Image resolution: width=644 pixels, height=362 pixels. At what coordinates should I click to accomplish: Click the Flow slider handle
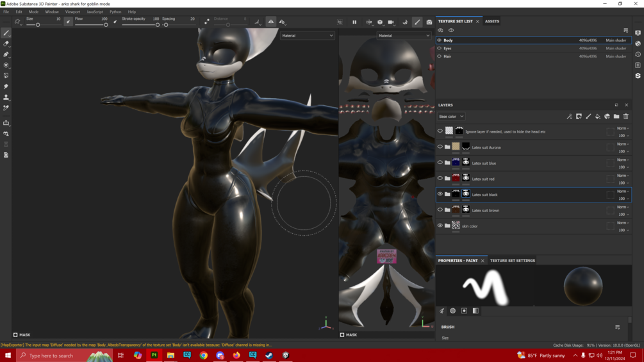coord(106,25)
